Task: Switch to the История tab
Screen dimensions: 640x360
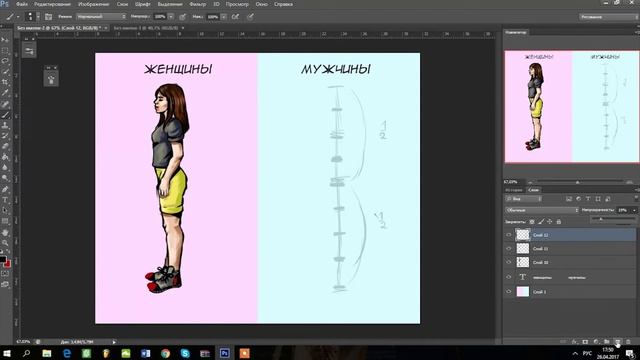Action: tap(513, 190)
